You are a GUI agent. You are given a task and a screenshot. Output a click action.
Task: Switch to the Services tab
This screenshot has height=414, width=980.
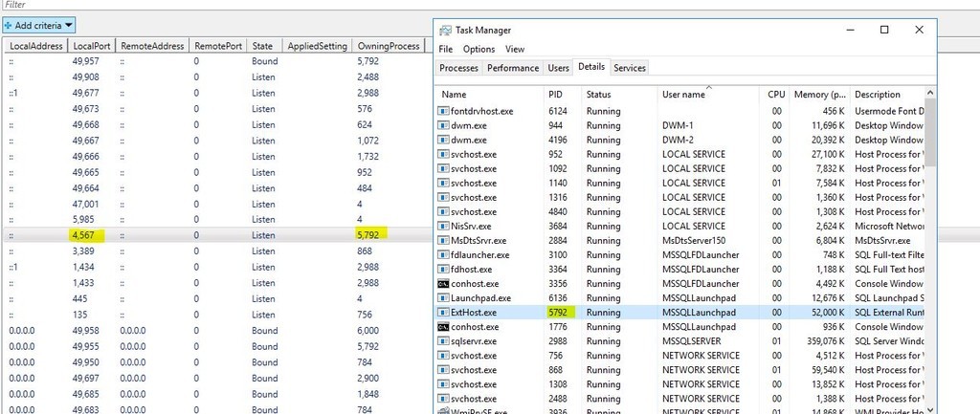[630, 68]
